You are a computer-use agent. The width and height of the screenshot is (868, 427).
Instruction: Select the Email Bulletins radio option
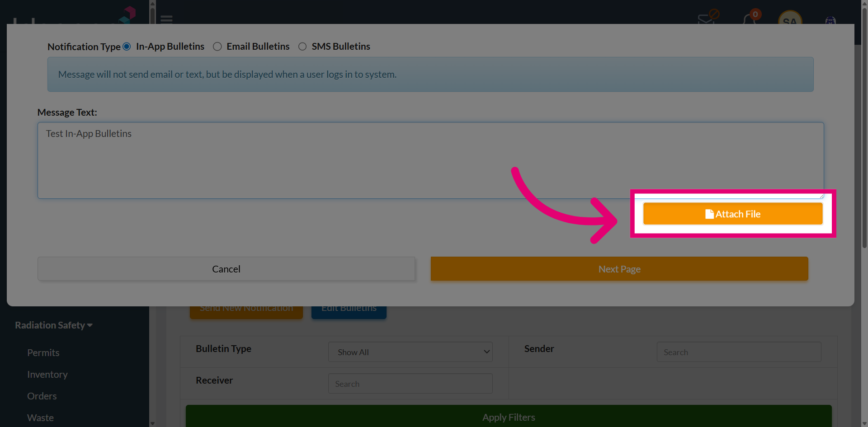[217, 47]
